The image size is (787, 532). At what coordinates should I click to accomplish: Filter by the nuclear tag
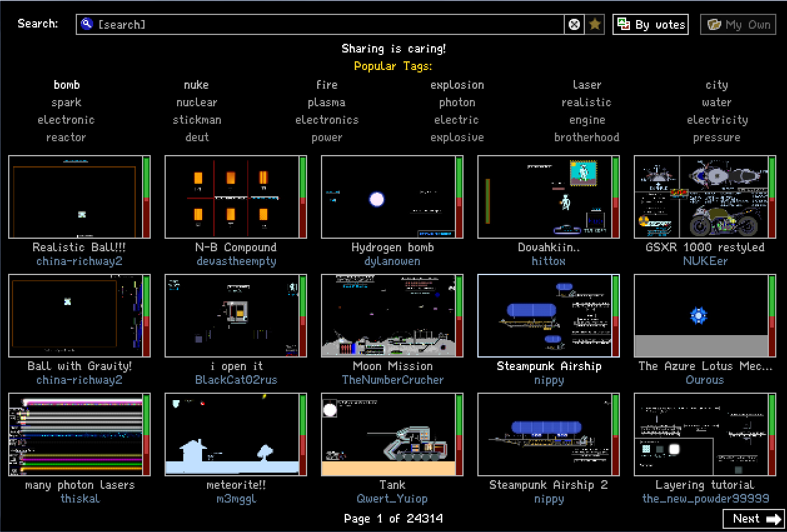(196, 103)
